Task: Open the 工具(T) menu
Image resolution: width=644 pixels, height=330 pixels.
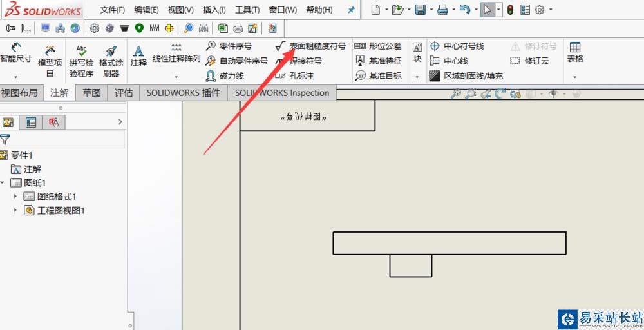Action: coord(247,10)
